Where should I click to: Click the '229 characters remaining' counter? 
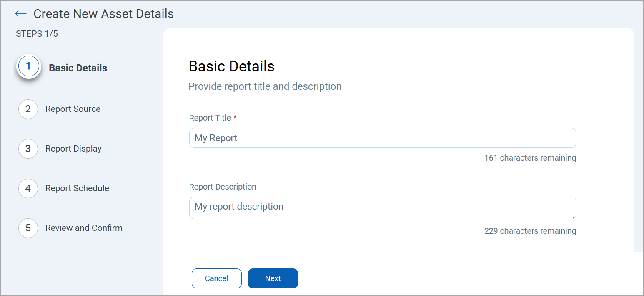(x=530, y=231)
